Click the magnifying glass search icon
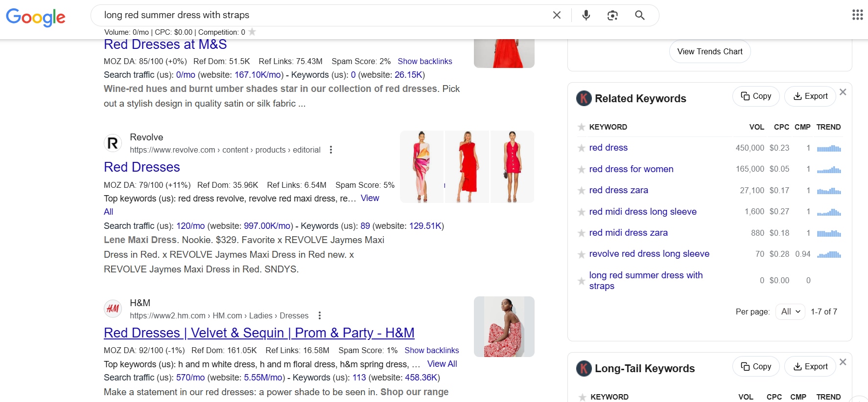The width and height of the screenshot is (868, 402). [639, 15]
